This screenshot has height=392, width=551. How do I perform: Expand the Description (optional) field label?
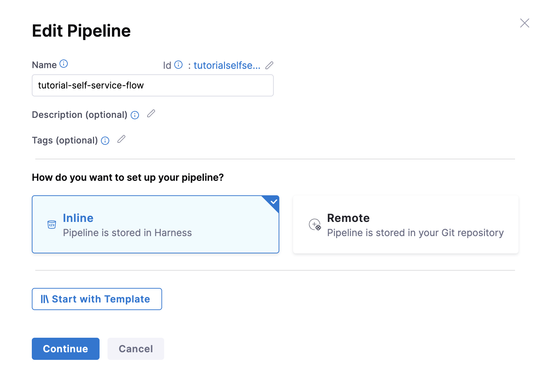[80, 115]
